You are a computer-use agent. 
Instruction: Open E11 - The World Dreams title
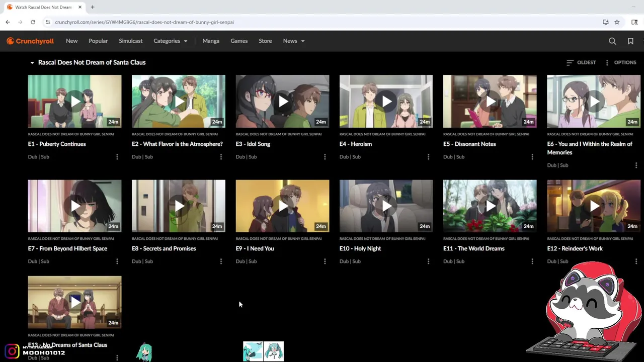click(473, 249)
